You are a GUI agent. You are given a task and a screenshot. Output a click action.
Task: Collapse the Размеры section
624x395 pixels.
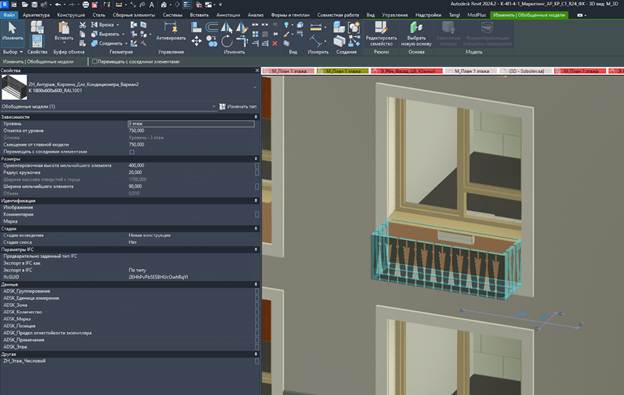256,159
